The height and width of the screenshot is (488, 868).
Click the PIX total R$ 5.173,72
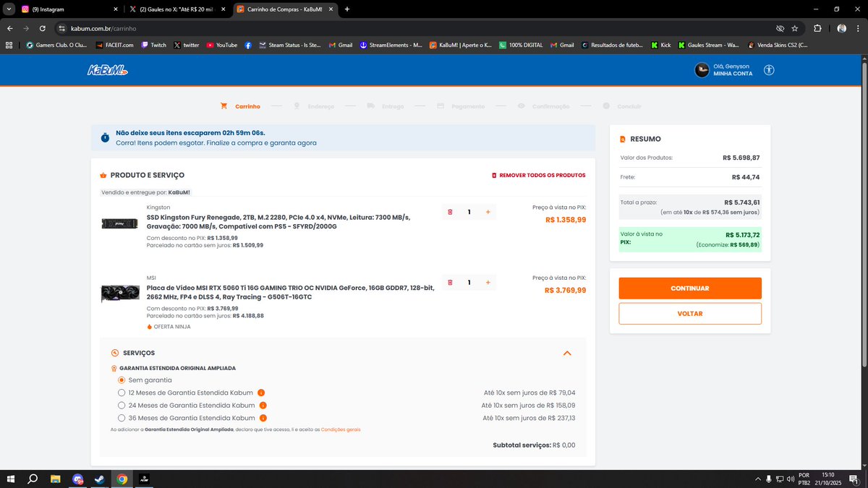pos(742,235)
